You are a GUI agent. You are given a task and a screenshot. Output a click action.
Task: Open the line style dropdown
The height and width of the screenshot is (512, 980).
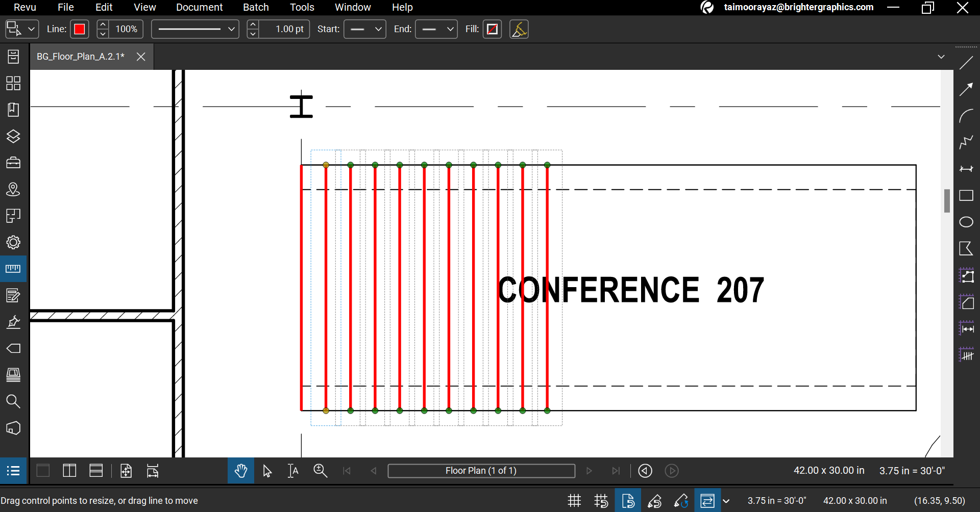pyautogui.click(x=195, y=29)
